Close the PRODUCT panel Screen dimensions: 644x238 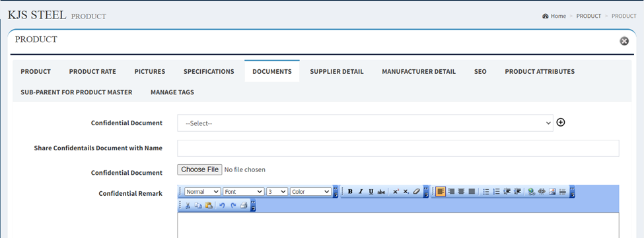[x=624, y=41]
